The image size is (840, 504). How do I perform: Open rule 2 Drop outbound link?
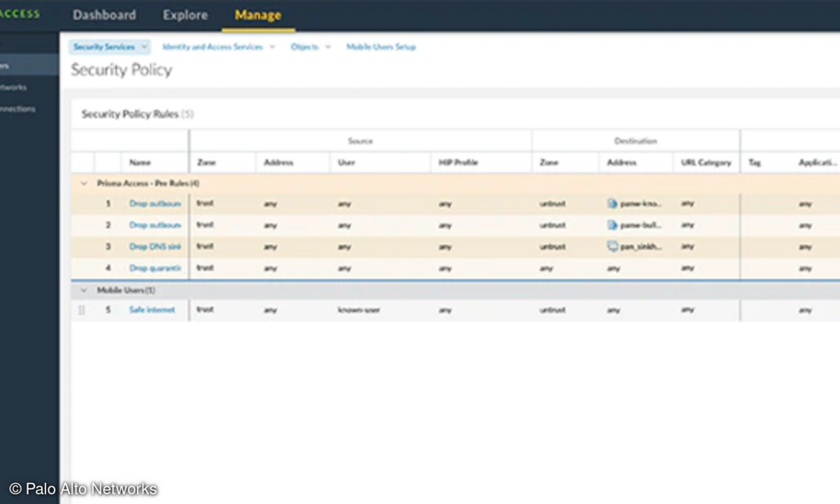155,225
